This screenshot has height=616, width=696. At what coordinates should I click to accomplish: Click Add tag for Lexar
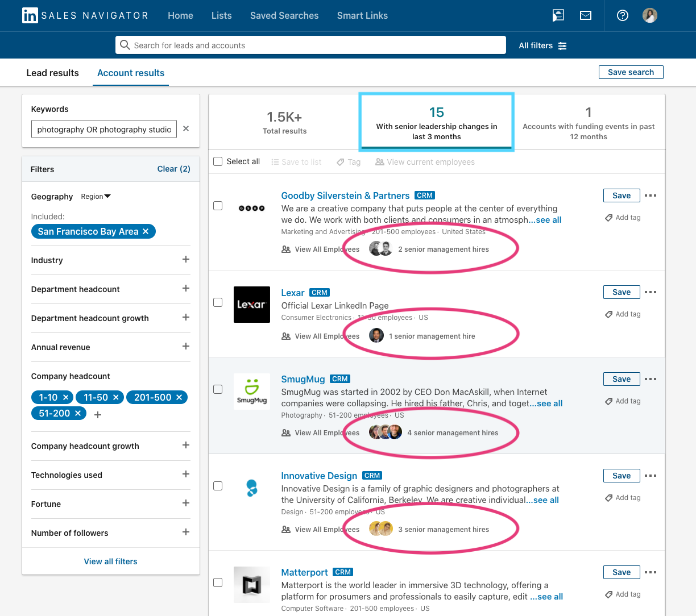coord(623,314)
